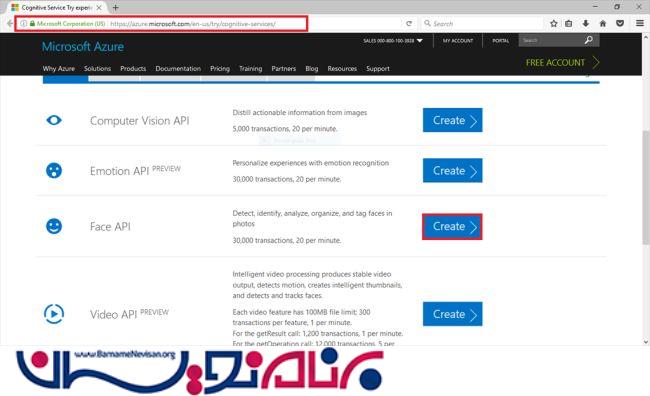The image size is (650, 396).
Task: Open the Solutions menu
Action: [x=97, y=68]
